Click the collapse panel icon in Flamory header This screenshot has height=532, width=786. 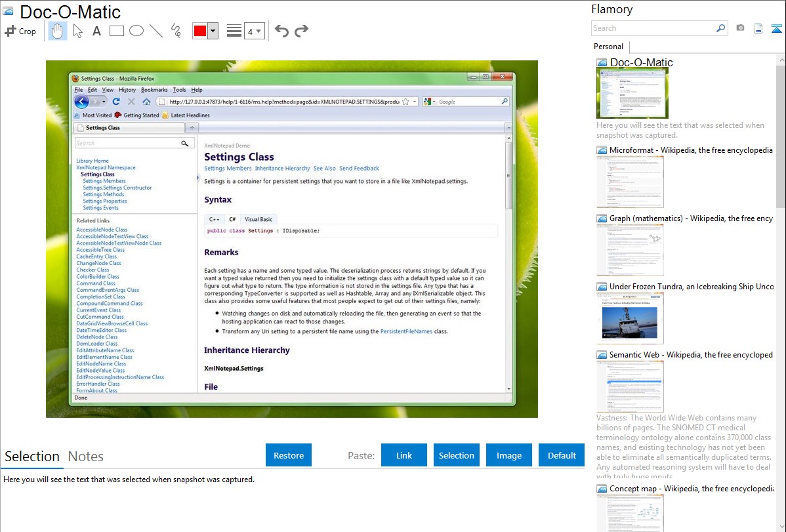click(x=776, y=29)
